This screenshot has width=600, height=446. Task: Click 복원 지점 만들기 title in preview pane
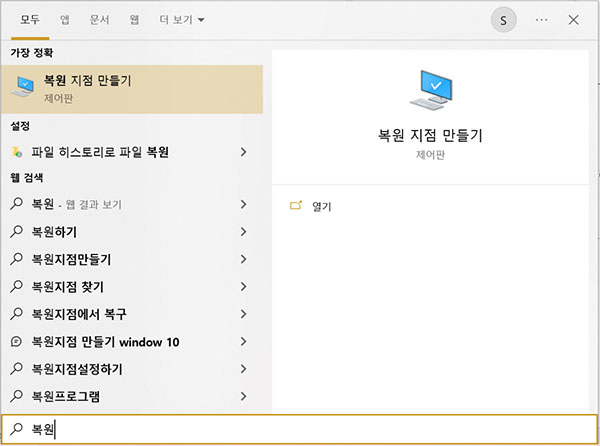(430, 135)
